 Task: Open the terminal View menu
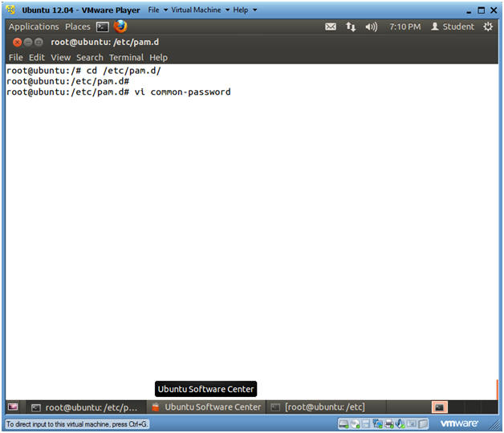coord(60,58)
